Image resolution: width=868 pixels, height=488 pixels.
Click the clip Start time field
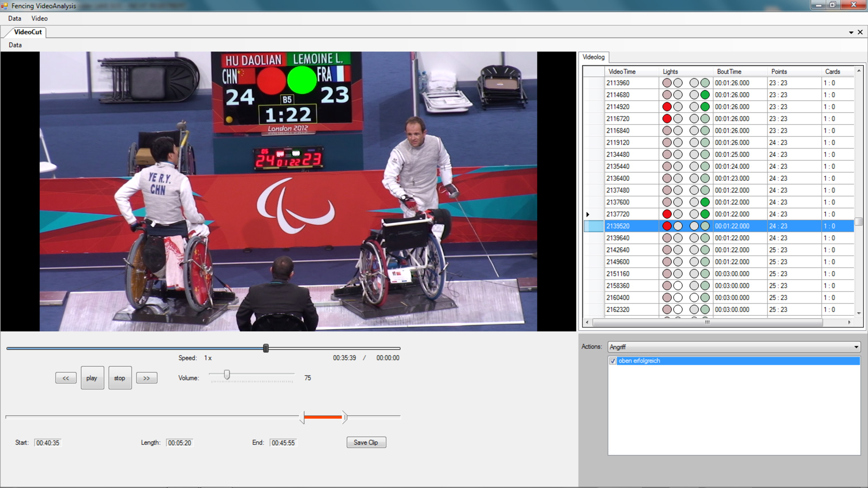(x=48, y=443)
